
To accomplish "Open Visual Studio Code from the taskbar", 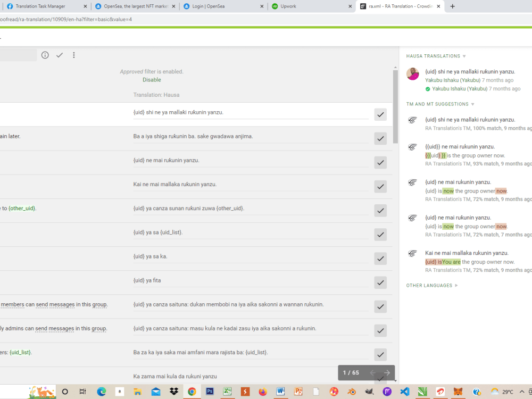I will (405, 392).
